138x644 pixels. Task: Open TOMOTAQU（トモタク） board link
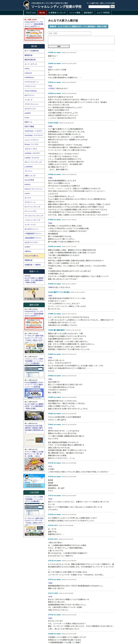(x=34, y=131)
